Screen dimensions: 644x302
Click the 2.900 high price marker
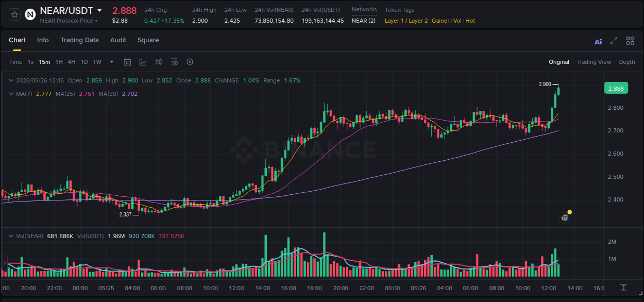click(x=545, y=84)
